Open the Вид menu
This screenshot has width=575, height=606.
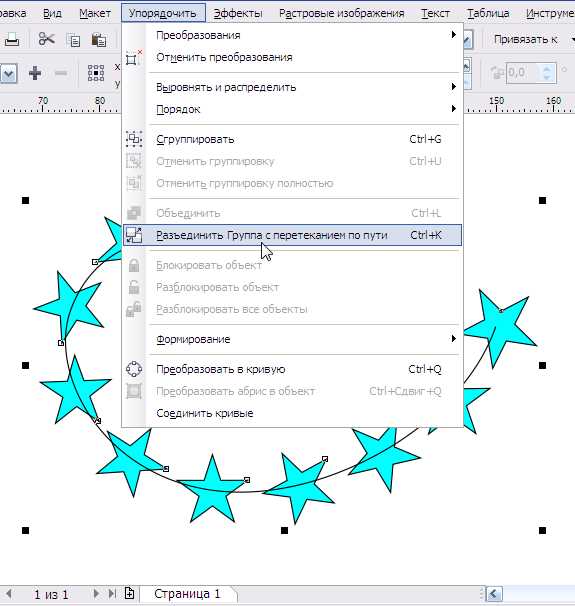tap(52, 14)
